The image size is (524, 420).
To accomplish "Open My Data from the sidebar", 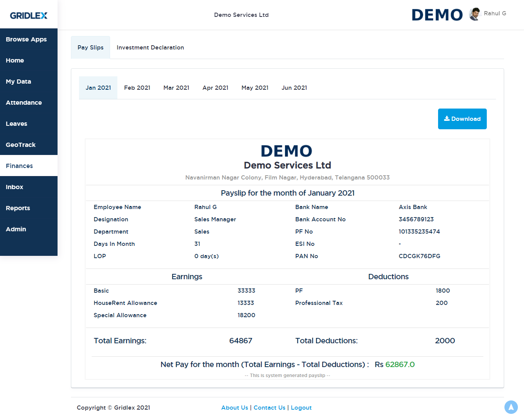I will point(18,81).
